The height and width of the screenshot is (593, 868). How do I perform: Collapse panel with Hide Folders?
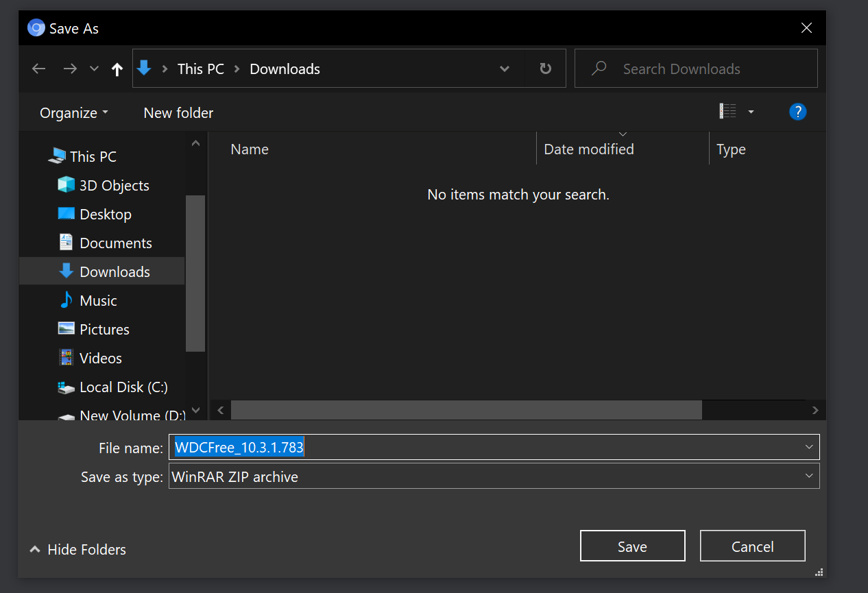point(78,549)
